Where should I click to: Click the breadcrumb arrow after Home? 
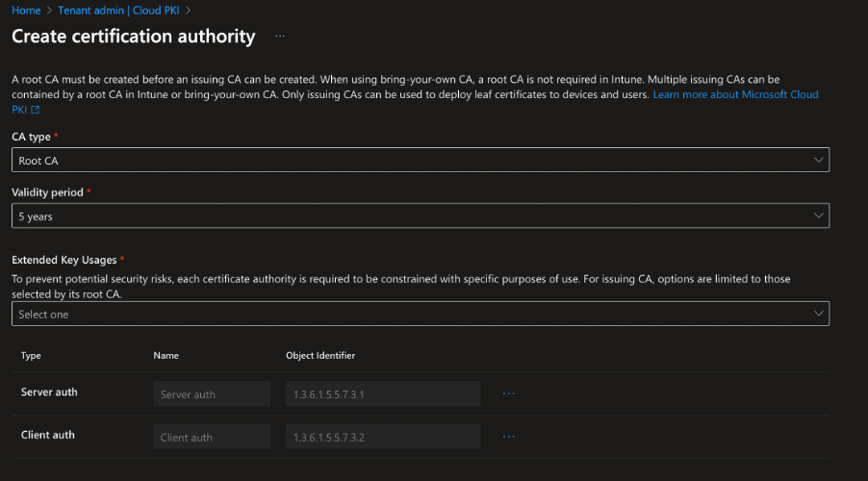coord(49,11)
